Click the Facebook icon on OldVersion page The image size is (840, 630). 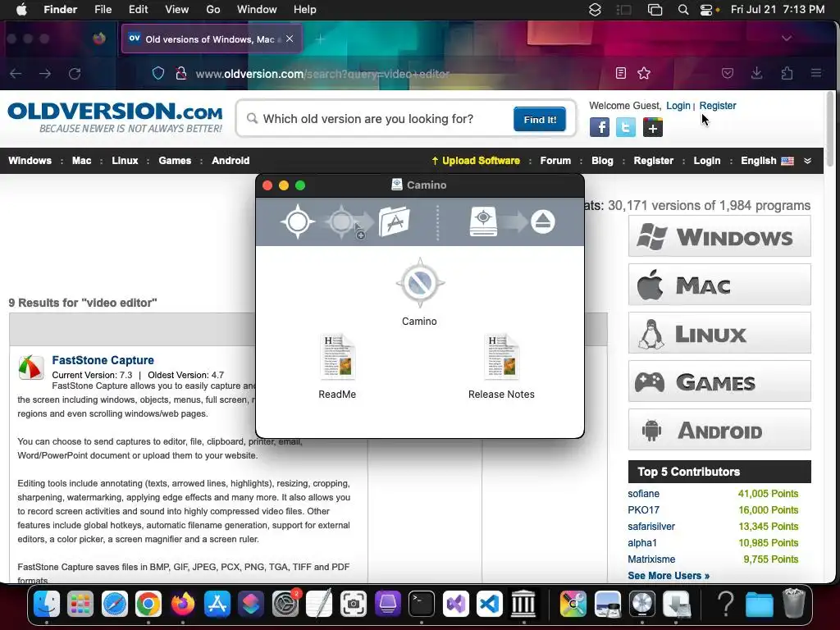click(x=600, y=127)
